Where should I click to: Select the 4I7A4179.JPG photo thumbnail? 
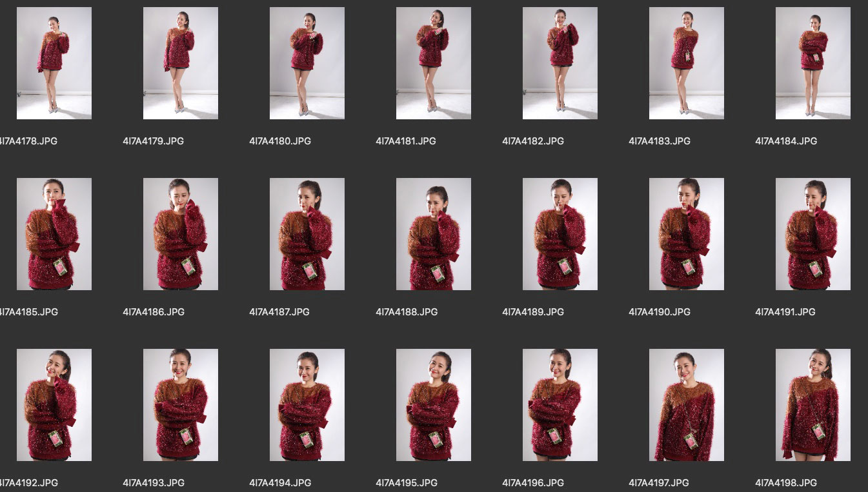click(180, 63)
